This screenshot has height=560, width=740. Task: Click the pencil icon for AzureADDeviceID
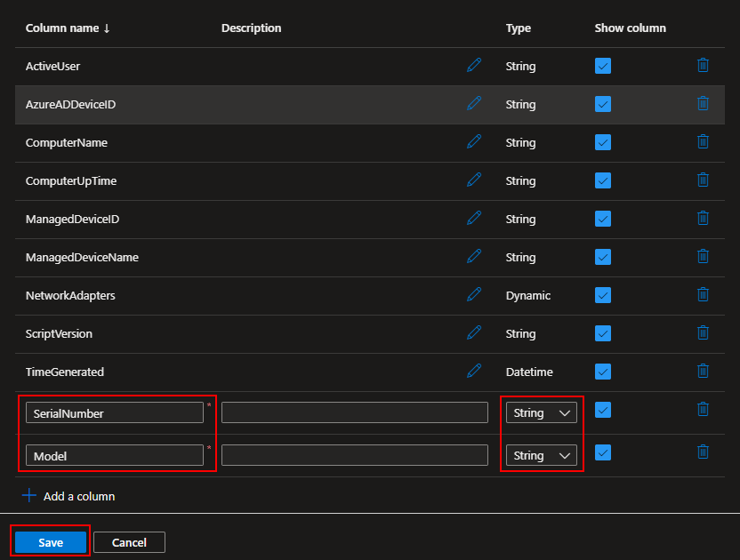(x=474, y=104)
